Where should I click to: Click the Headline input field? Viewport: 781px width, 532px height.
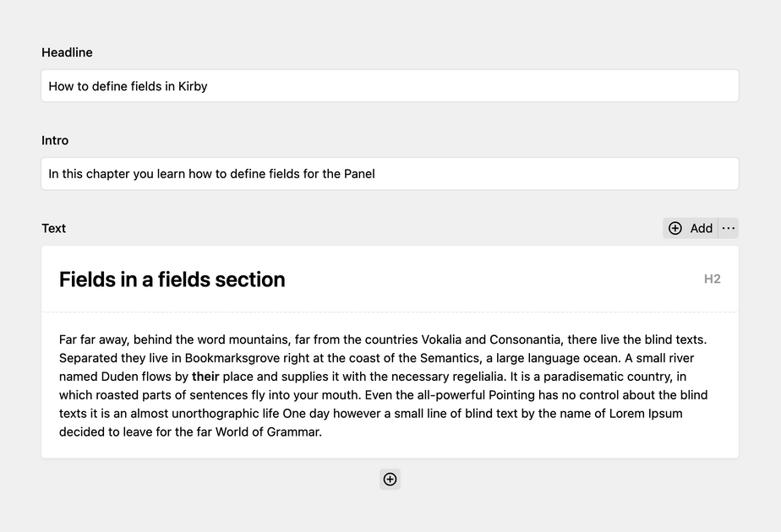(389, 86)
